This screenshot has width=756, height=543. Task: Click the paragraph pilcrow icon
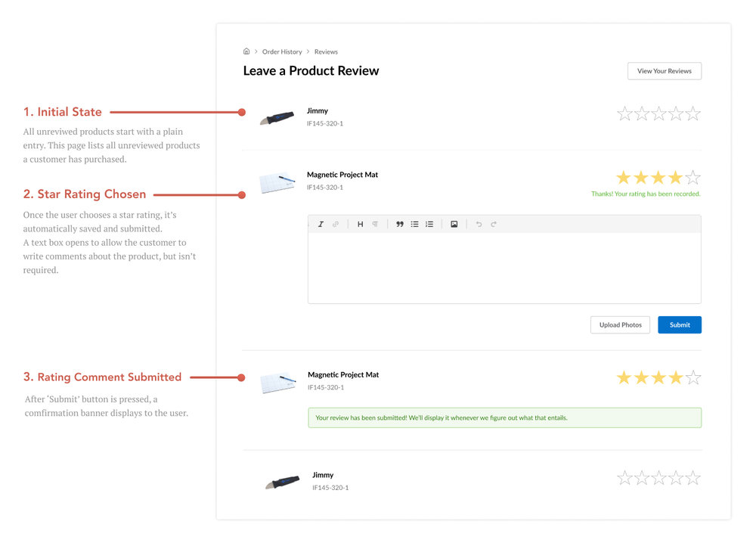click(375, 224)
